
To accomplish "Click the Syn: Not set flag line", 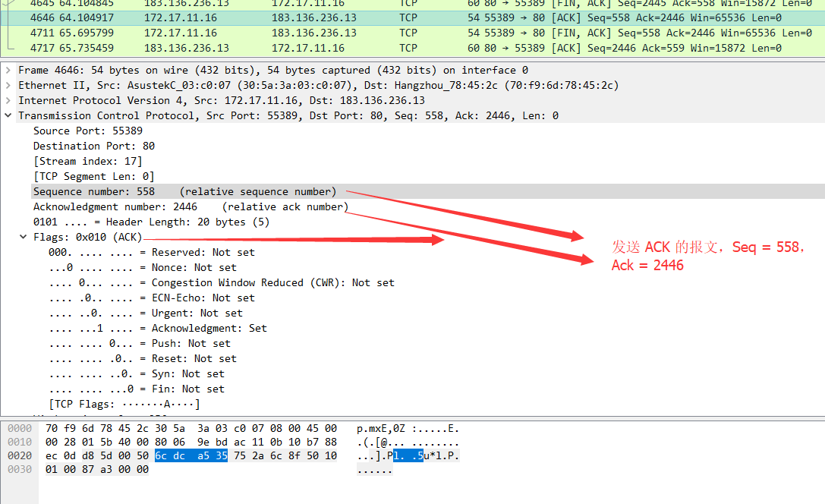I will [136, 373].
